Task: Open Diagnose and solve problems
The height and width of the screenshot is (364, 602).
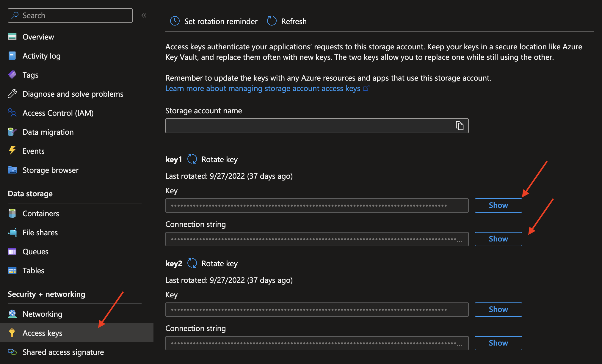Action: tap(73, 94)
